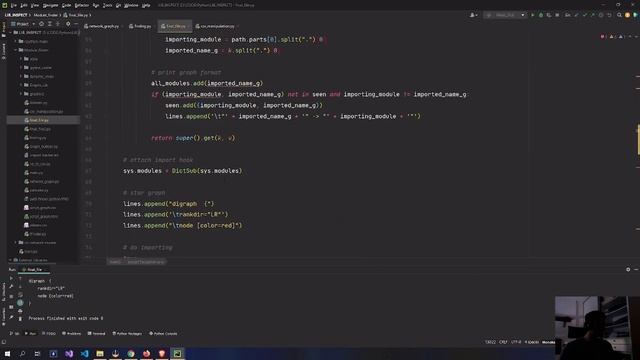Click the Git push arrow icon
Screen dimensions: 640x360
click(x=593, y=15)
